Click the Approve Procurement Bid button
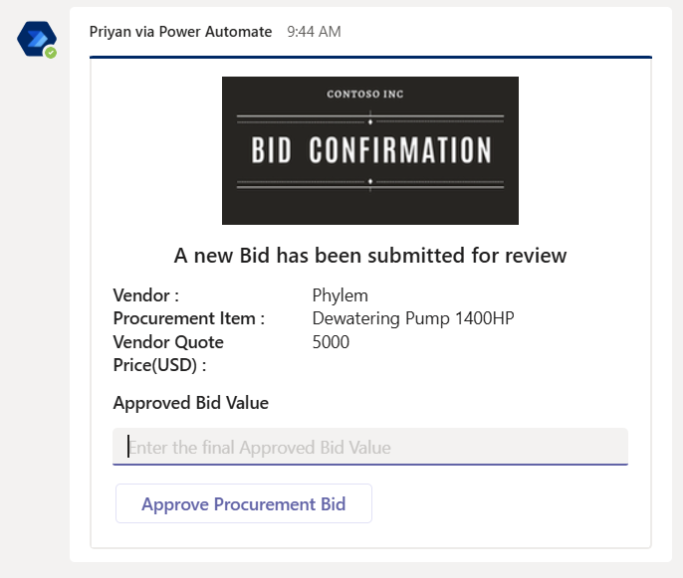 (x=243, y=504)
